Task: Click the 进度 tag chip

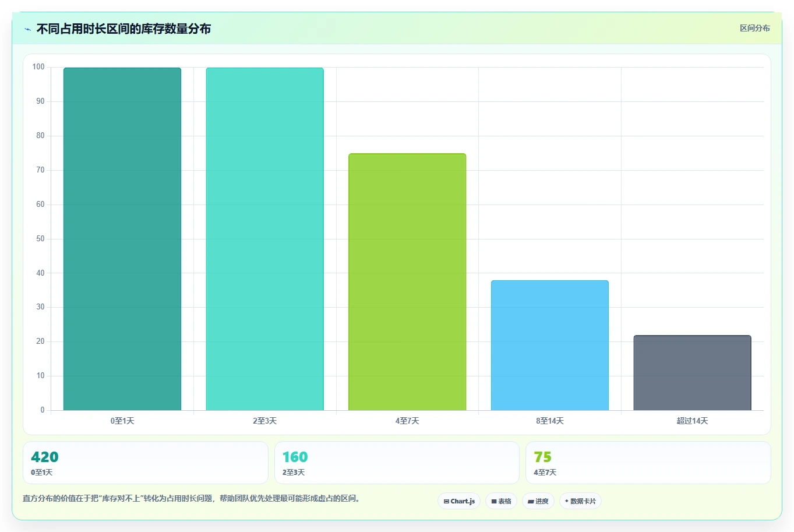Action: [538, 501]
